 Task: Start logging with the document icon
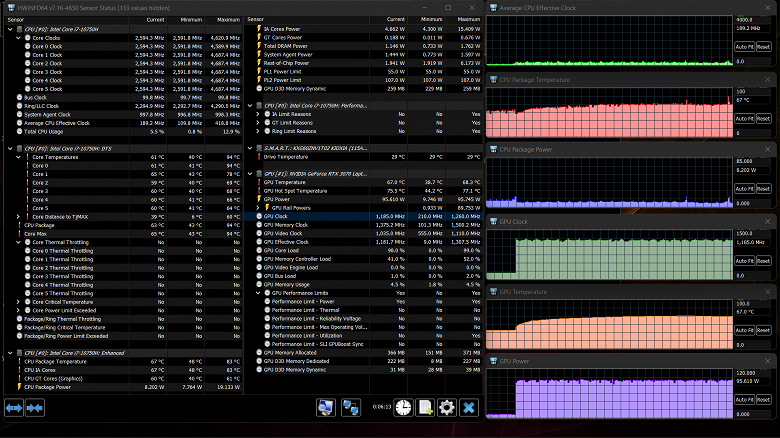[425, 407]
